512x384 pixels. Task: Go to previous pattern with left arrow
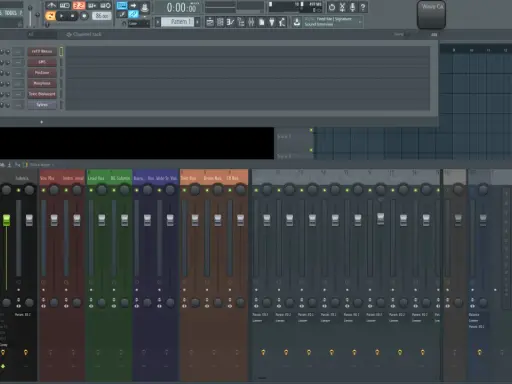[x=158, y=22]
